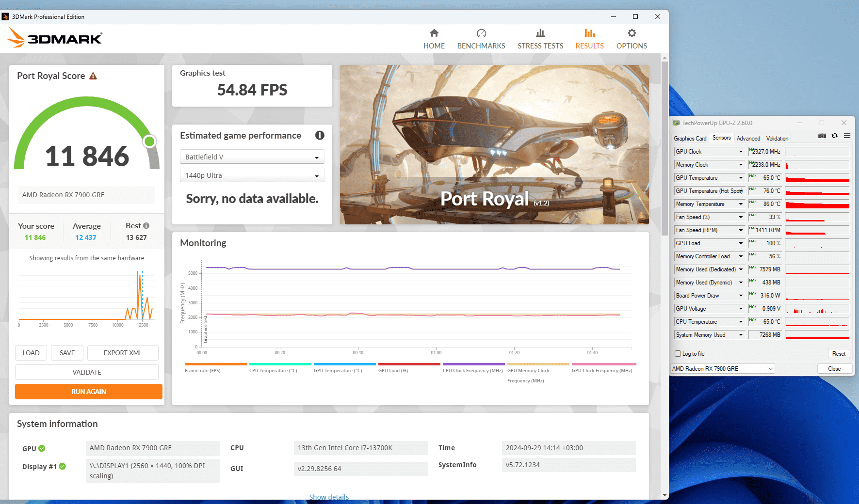The width and height of the screenshot is (859, 504).
Task: Switch to the Graphics Card tab
Action: tap(690, 139)
